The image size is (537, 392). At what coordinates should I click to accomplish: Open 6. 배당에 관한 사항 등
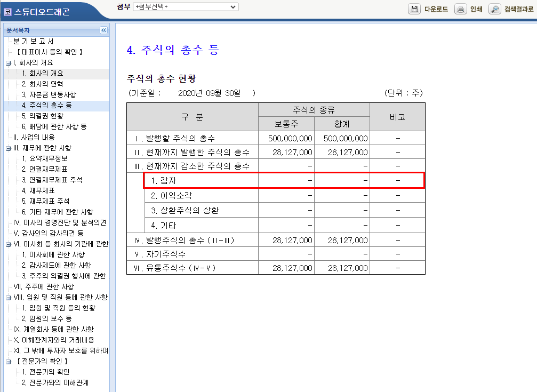(x=54, y=126)
